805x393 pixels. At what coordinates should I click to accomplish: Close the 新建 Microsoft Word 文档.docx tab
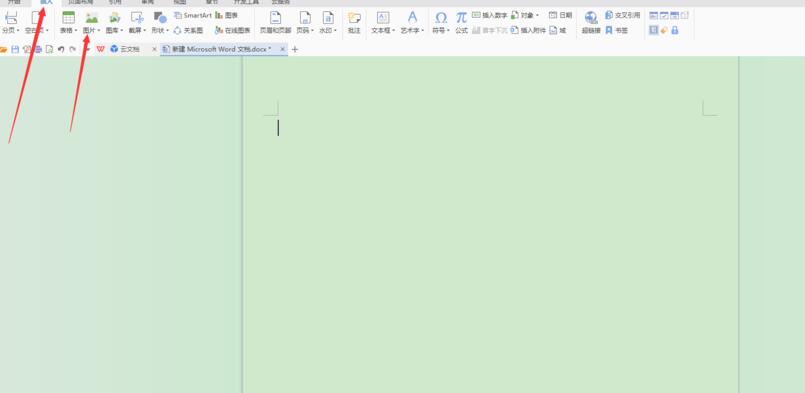[282, 49]
